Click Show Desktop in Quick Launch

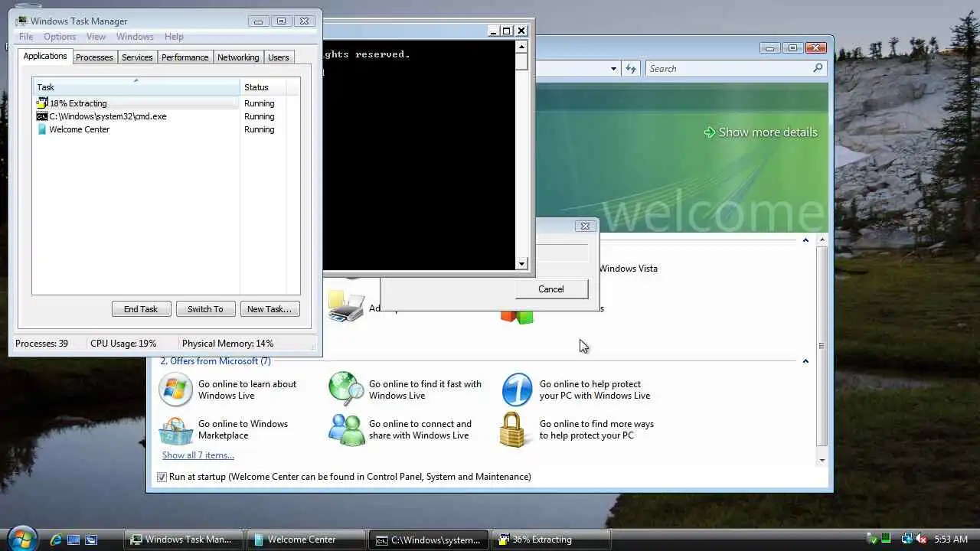[x=73, y=540]
